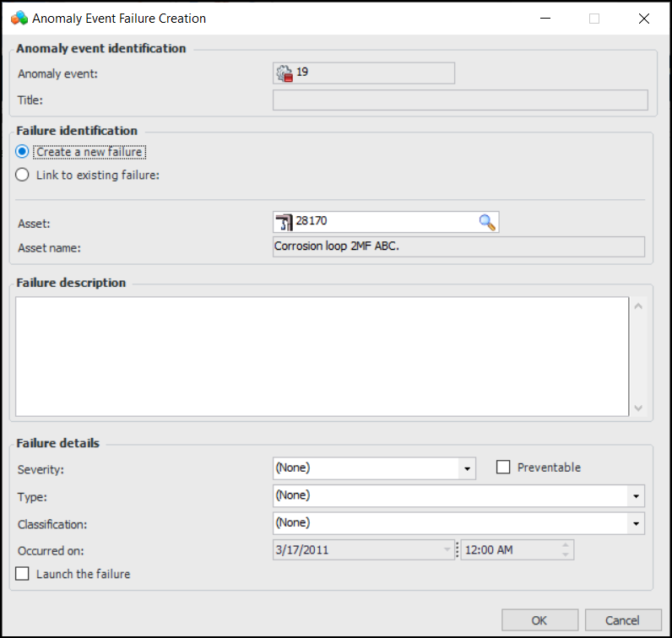This screenshot has height=638, width=672.
Task: Click description scrollbar up arrow
Action: coord(638,306)
